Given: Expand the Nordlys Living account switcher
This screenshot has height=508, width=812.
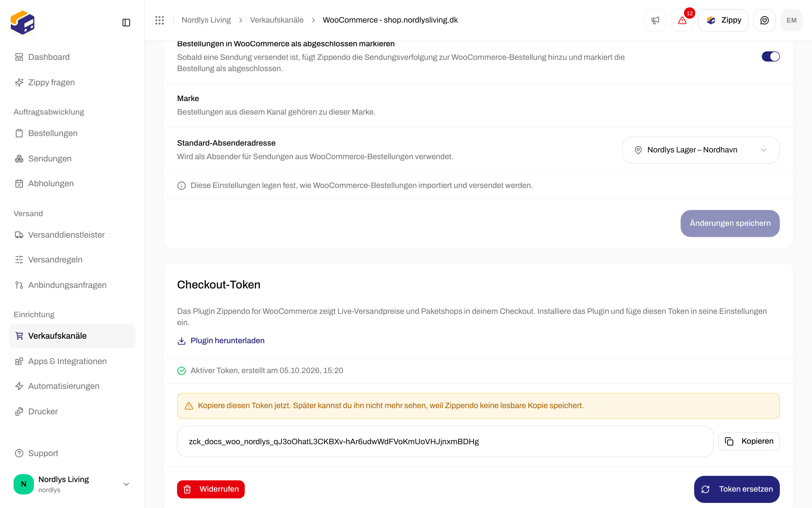Looking at the screenshot, I should tap(72, 484).
